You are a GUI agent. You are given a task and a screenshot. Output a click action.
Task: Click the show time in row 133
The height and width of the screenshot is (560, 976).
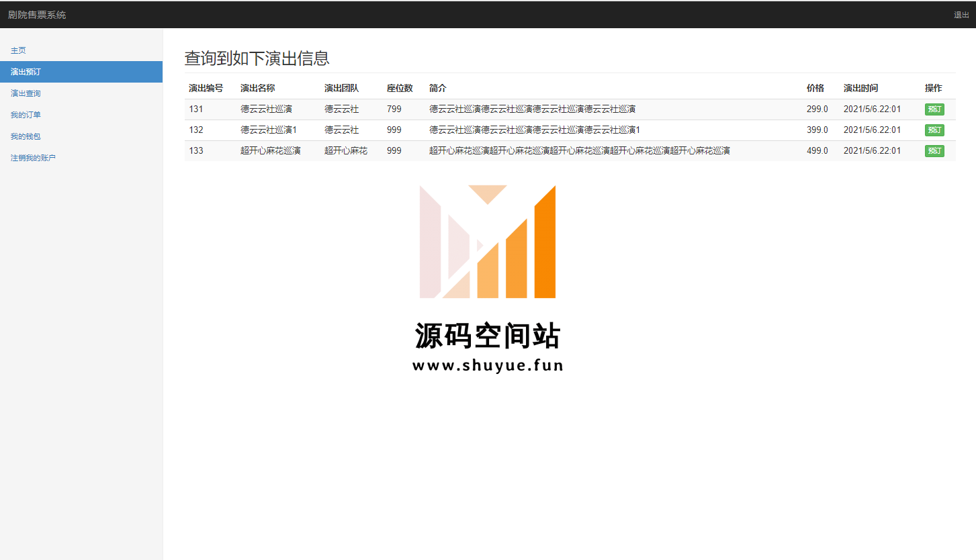click(872, 151)
